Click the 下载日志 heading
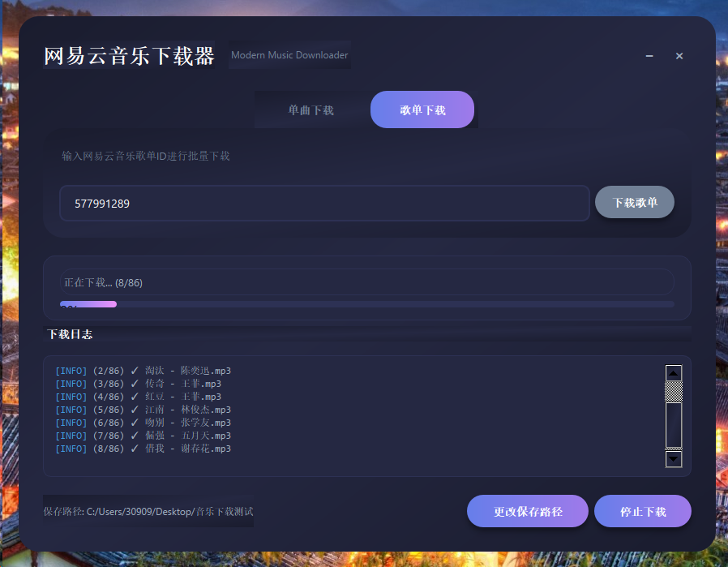 pyautogui.click(x=70, y=334)
